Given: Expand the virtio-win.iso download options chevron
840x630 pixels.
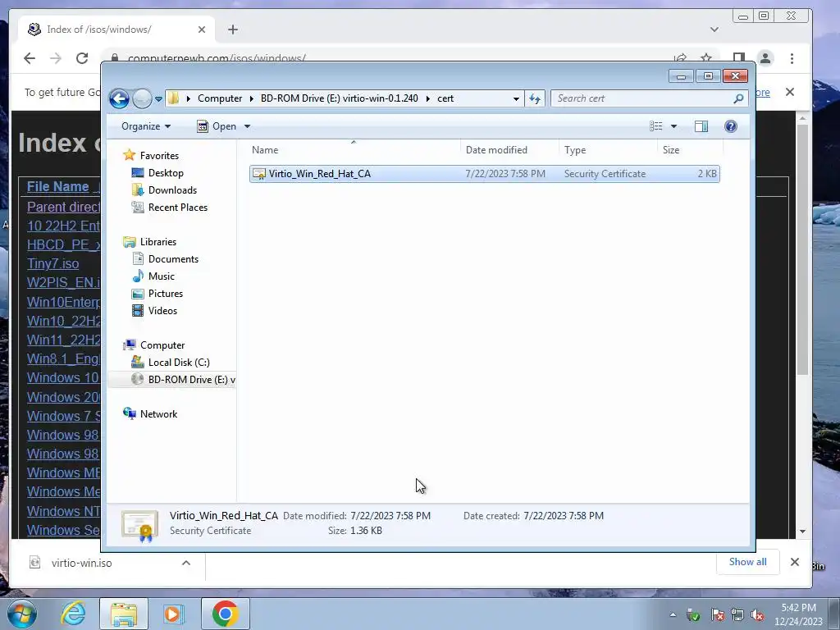Looking at the screenshot, I should (x=186, y=563).
